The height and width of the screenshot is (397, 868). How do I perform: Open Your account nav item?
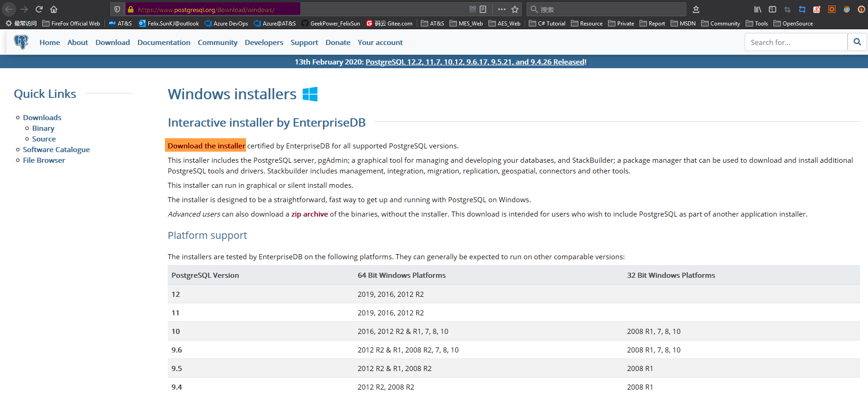coord(380,42)
